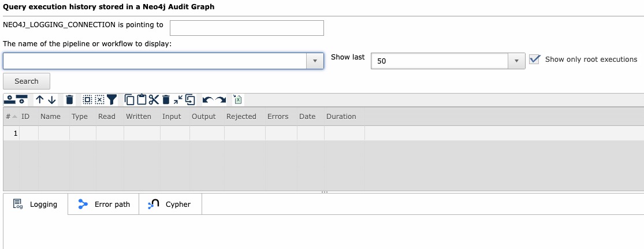
Task: Click the Written column header
Action: (142, 116)
